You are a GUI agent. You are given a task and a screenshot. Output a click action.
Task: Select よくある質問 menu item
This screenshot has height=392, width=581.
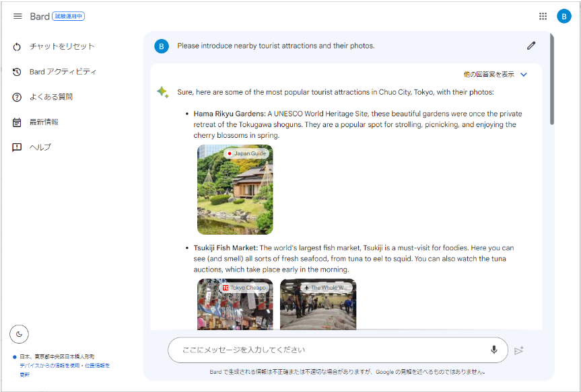pos(51,97)
